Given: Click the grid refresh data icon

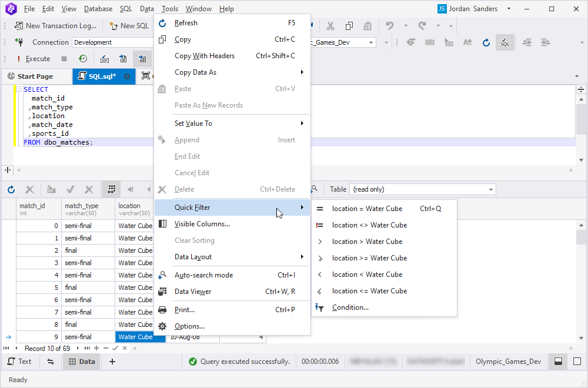Looking at the screenshot, I should tap(11, 189).
